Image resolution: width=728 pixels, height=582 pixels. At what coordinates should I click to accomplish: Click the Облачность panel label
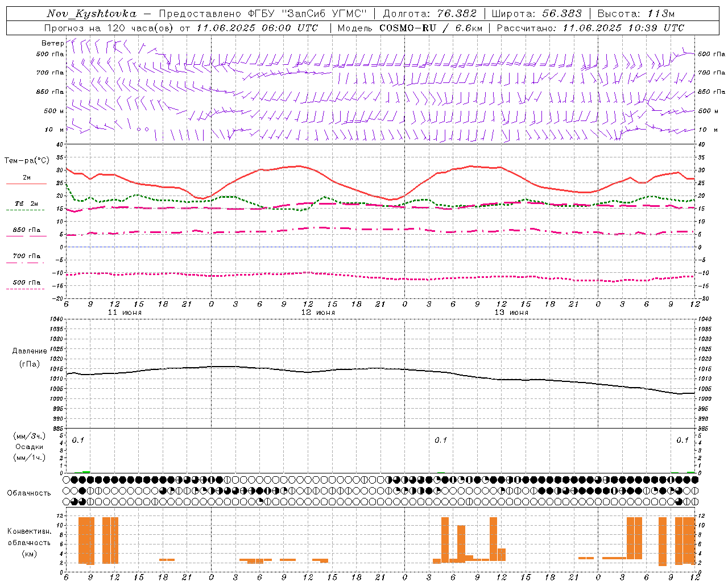pyautogui.click(x=29, y=493)
